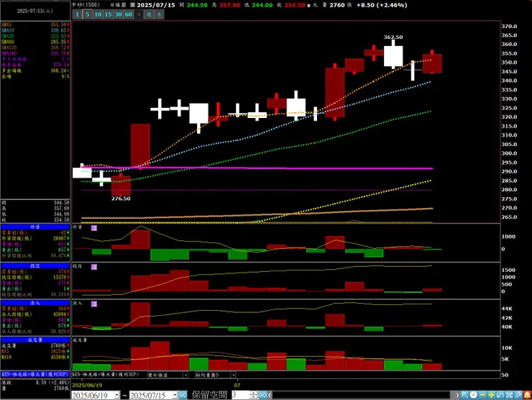This screenshot has height=400, width=532.
Task: Click the magenta horizontal SMA240 line
Action: tap(257, 168)
